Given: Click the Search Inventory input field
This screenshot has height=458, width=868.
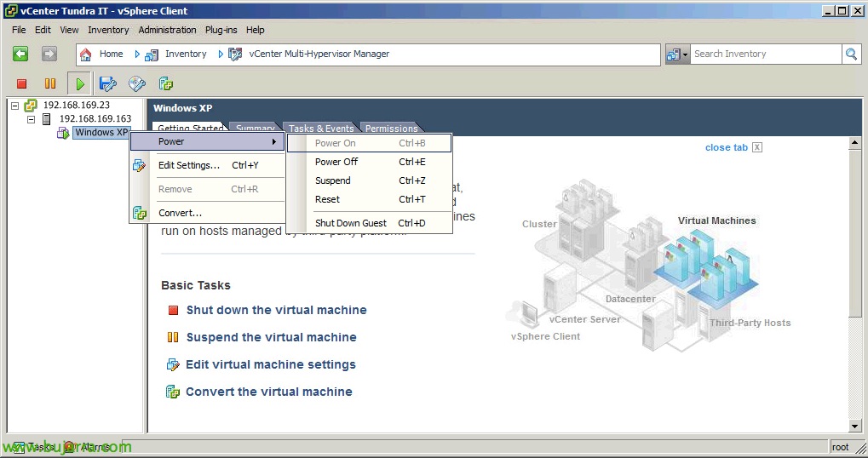Looking at the screenshot, I should [766, 54].
